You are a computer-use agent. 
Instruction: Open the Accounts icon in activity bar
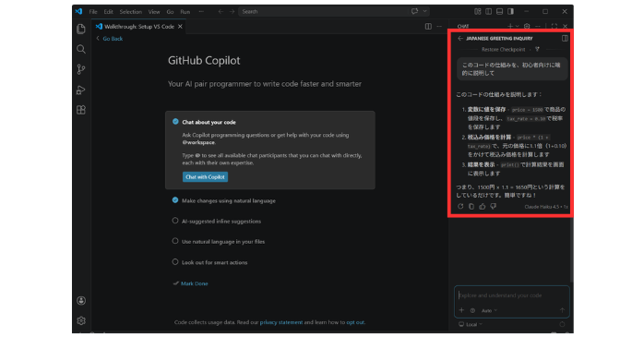(x=81, y=300)
